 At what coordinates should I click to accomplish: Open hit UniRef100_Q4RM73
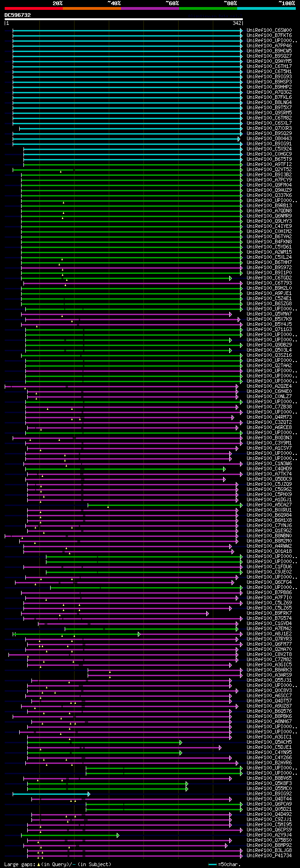click(269, 417)
